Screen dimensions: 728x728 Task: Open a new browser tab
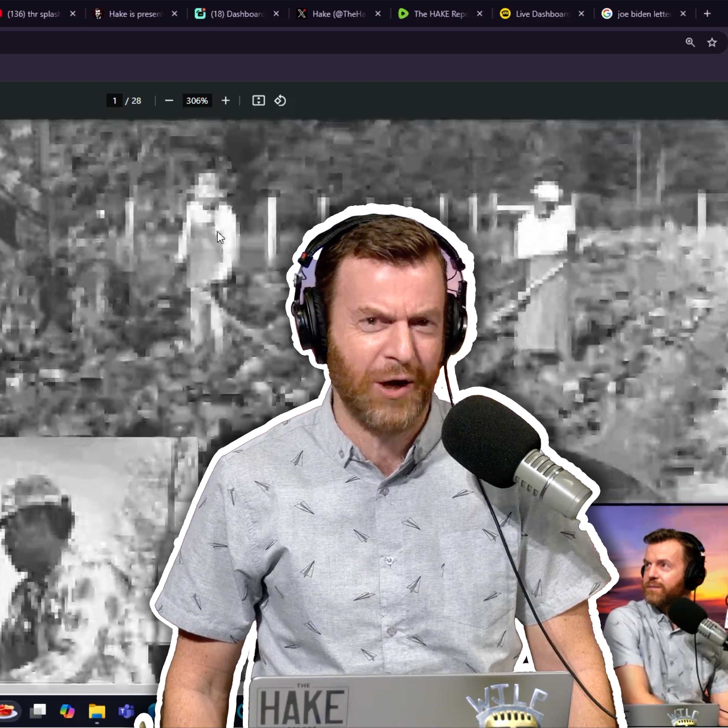707,14
